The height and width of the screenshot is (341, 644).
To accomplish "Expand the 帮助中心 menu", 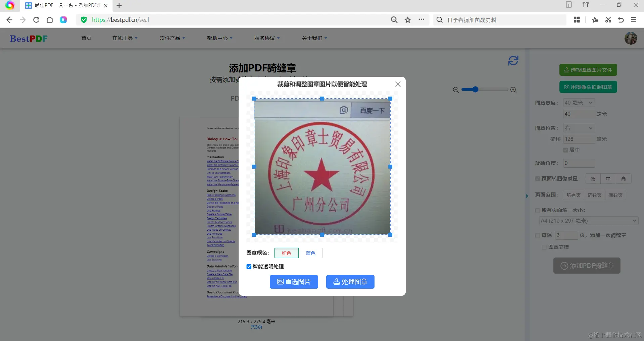I will coord(219,38).
